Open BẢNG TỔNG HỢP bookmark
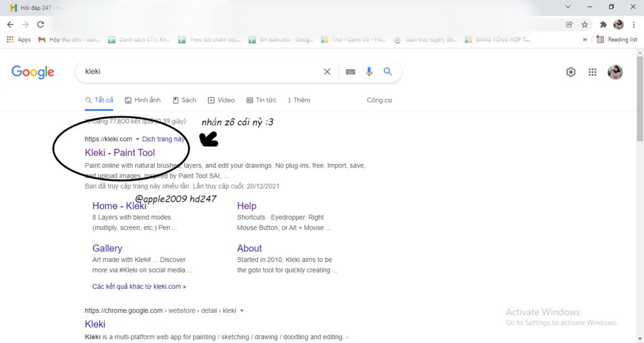Viewport: 644px width, 343px height. pos(497,40)
